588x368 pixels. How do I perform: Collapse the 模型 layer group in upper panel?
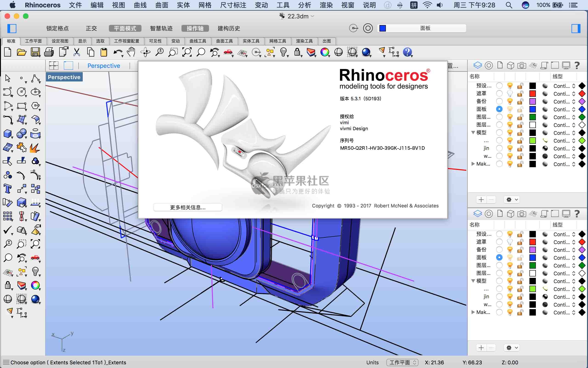pyautogui.click(x=473, y=133)
